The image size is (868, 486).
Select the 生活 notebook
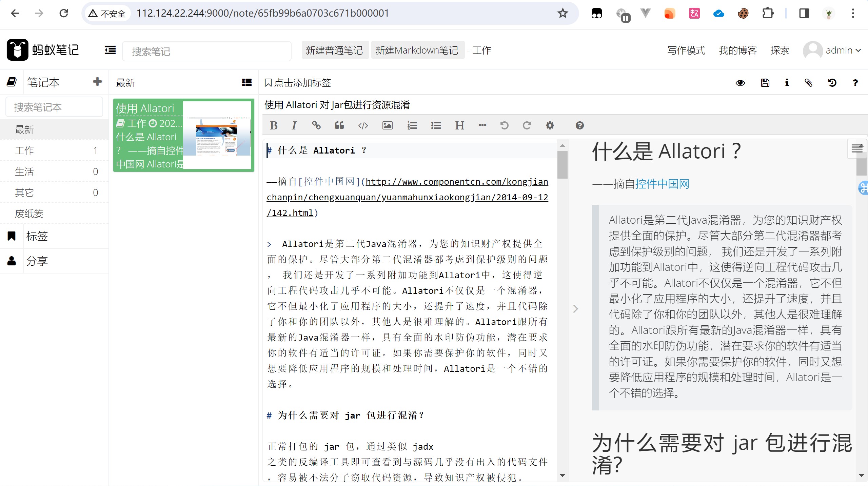click(x=54, y=171)
